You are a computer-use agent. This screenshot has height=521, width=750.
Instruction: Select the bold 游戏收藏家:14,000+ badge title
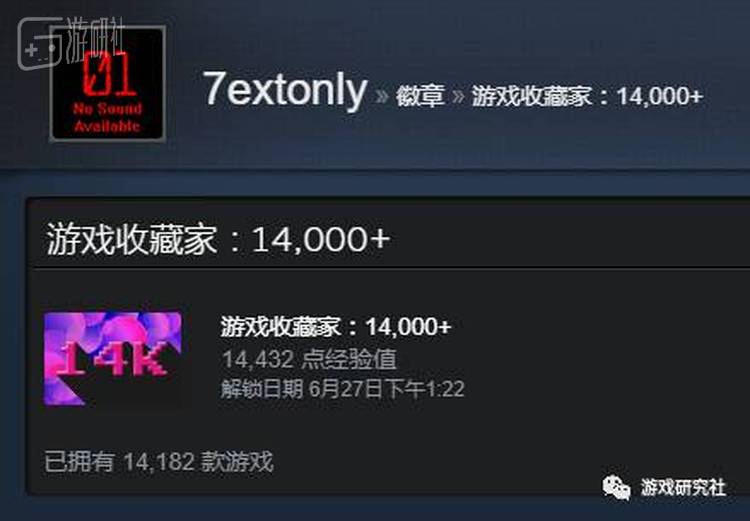(x=336, y=327)
